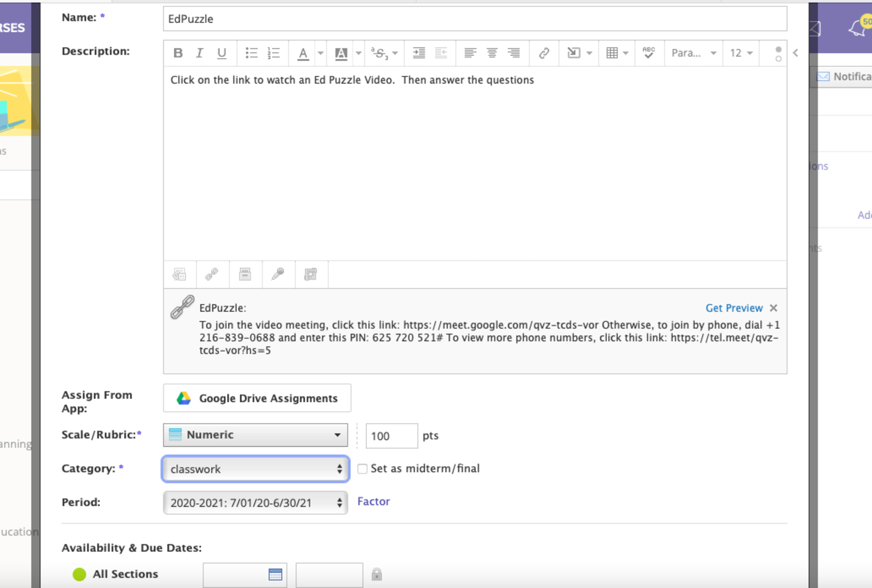Toggle the due date lock icon

point(376,574)
